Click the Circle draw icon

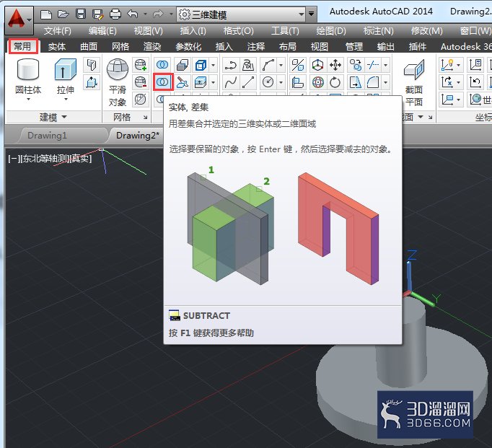click(x=268, y=82)
